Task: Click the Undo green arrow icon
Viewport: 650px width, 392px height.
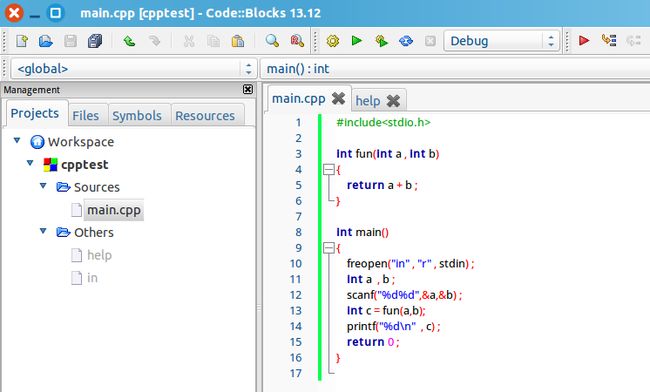Action: tap(129, 41)
